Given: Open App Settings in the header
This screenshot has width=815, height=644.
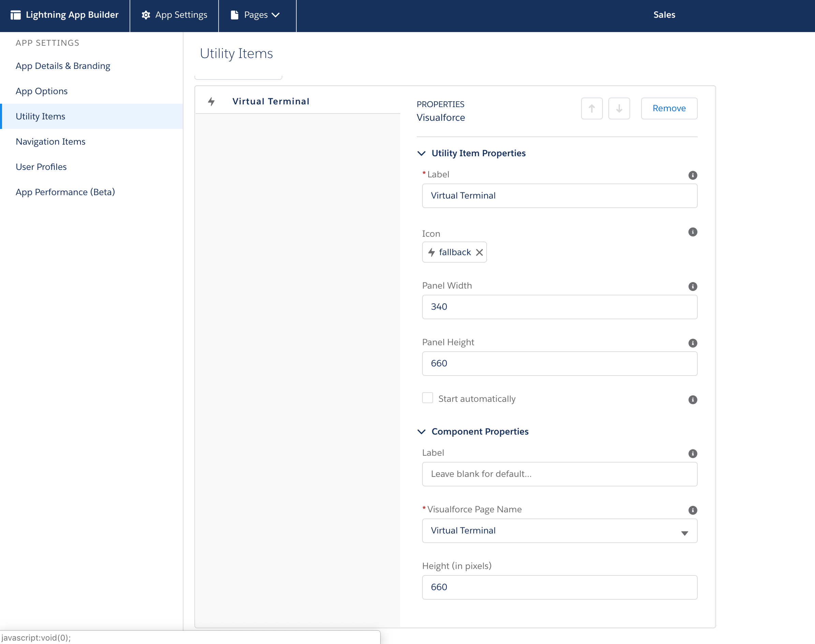Looking at the screenshot, I should click(174, 15).
